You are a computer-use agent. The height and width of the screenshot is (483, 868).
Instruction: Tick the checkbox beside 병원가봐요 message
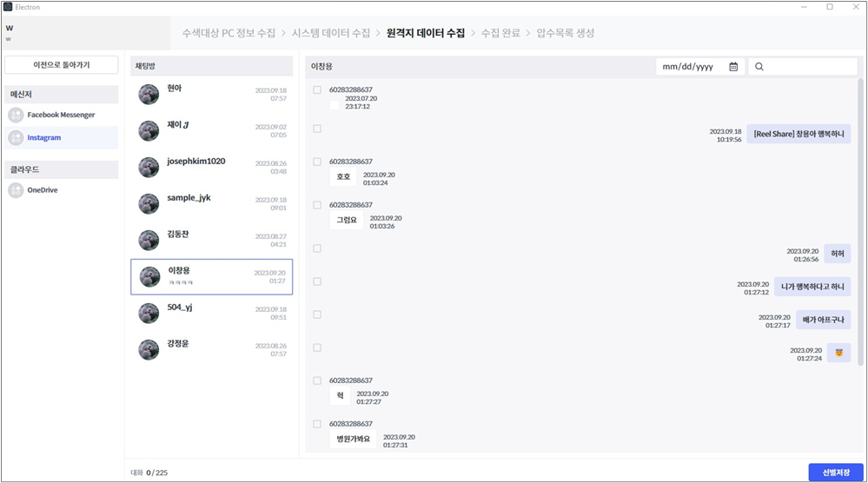317,424
